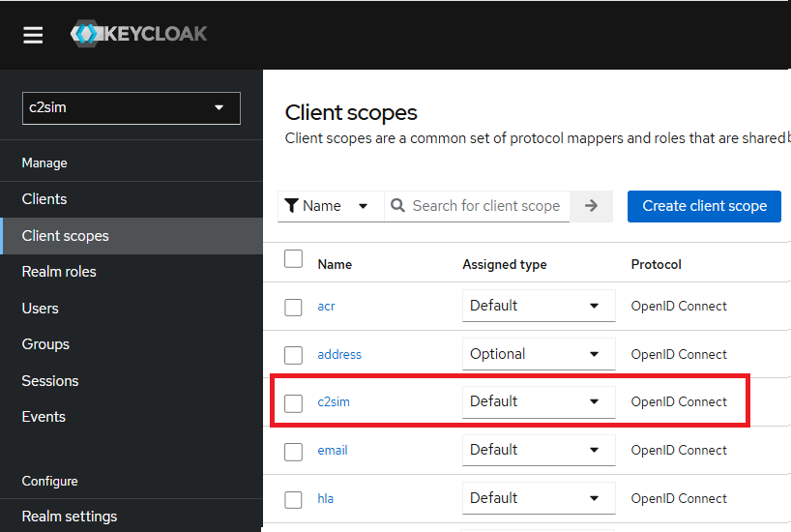The image size is (791, 532).
Task: Check the select-all header checkbox
Action: coord(294,258)
